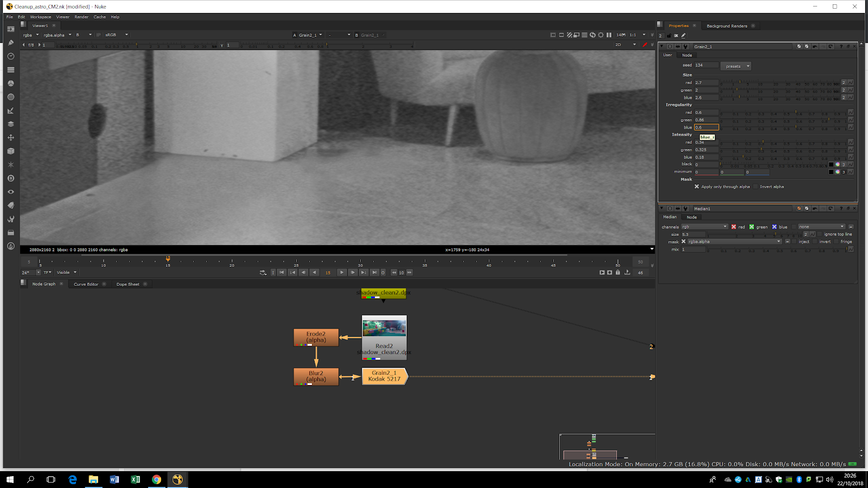Switch to the Curve Editor tab
The width and height of the screenshot is (868, 488).
(86, 284)
